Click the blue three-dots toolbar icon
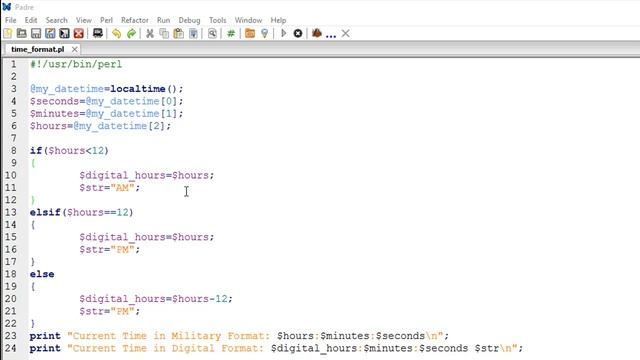640x360 pixels. pyautogui.click(x=331, y=36)
